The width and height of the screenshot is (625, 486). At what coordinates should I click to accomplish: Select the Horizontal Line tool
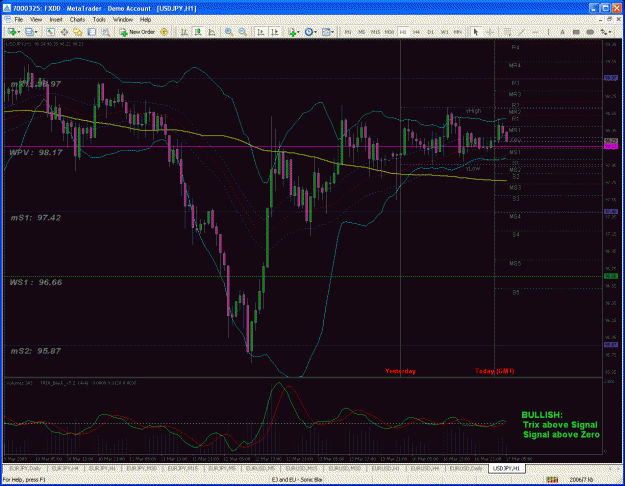[535, 32]
